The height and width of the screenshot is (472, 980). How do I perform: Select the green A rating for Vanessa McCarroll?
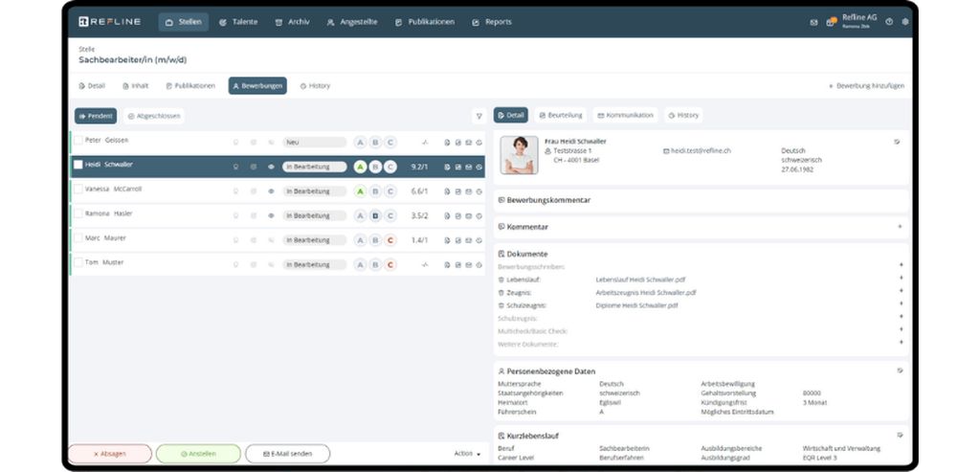[x=361, y=191]
